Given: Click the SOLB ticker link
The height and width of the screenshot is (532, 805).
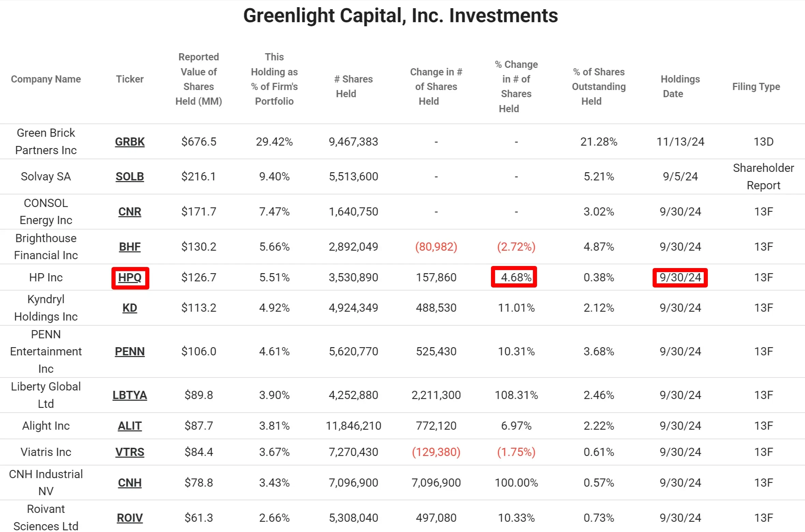Looking at the screenshot, I should pyautogui.click(x=130, y=177).
